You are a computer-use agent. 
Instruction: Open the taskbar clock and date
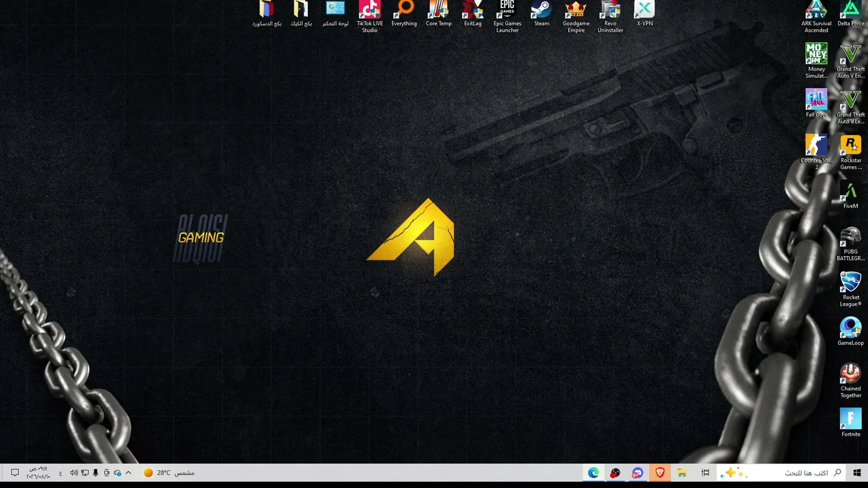(39, 472)
